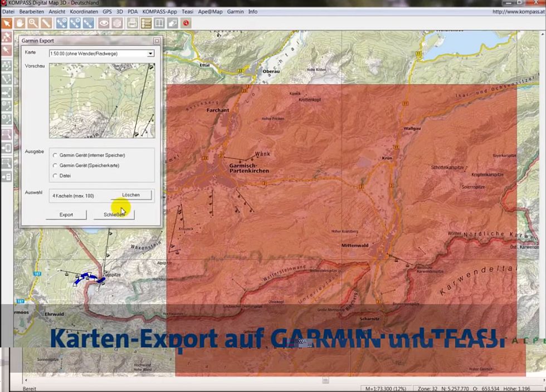Viewport: 546px width, 392px height.
Task: Choose Datei as output option
Action: coord(55,175)
